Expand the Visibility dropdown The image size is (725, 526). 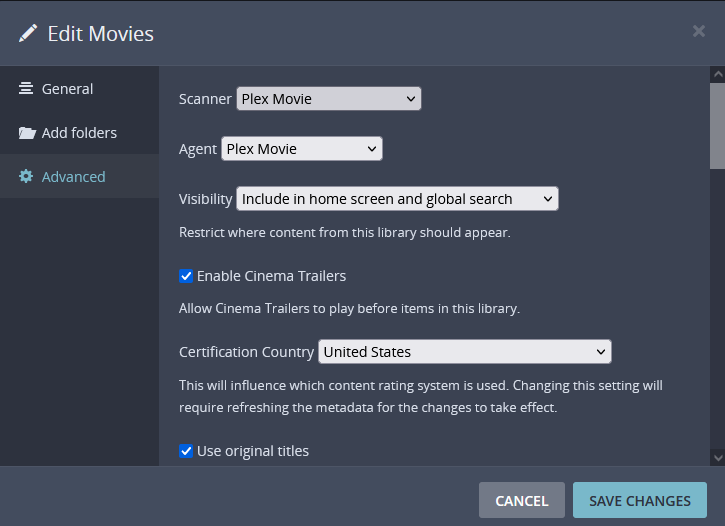tap(397, 199)
